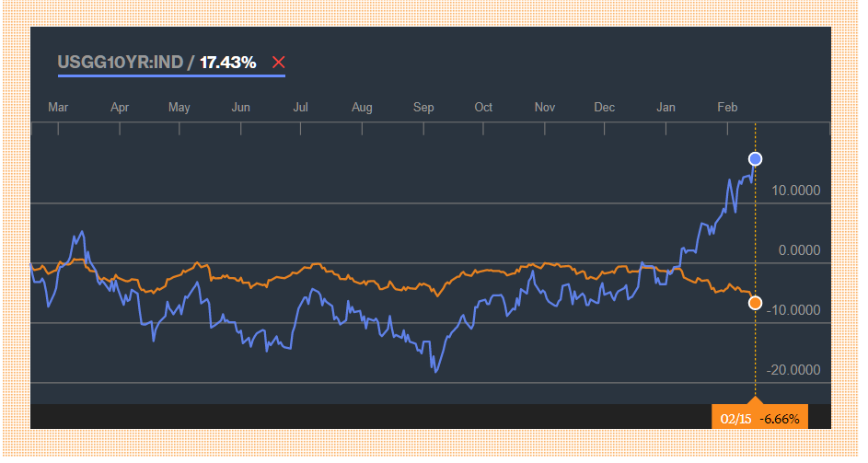This screenshot has width=868, height=463.
Task: Select Sep on the time axis
Action: (x=423, y=108)
